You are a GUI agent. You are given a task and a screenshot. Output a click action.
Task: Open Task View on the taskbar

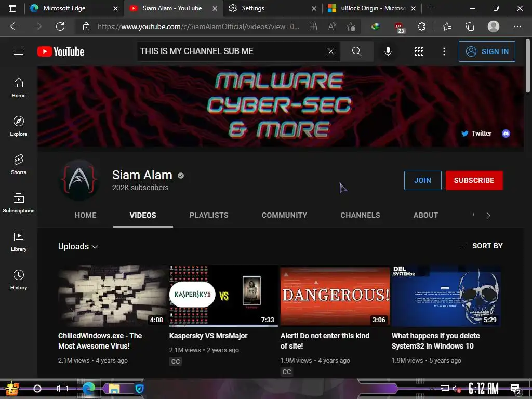[62, 389]
